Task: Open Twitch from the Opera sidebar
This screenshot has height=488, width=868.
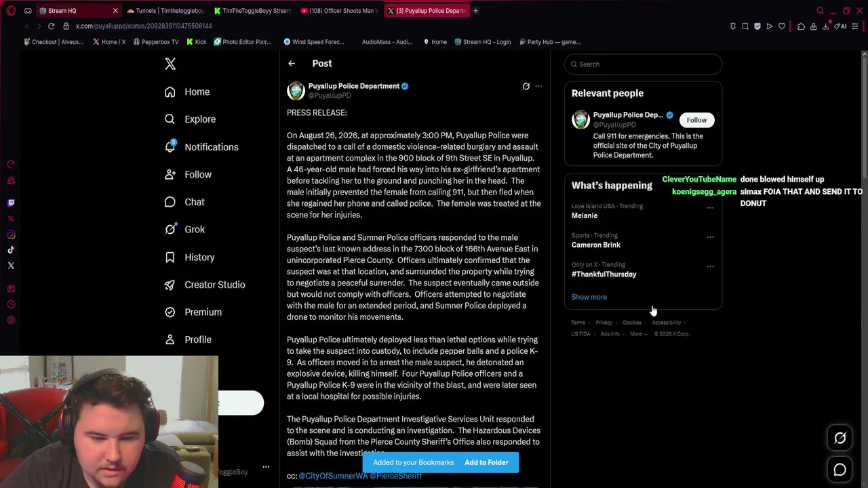Action: pos(11,203)
